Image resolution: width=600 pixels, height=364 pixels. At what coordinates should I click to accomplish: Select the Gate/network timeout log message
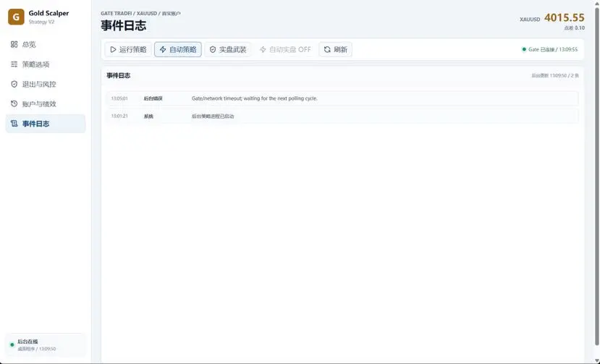pos(255,98)
